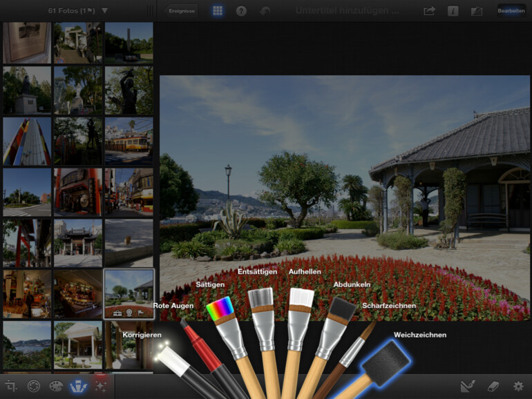Open the crop tool
Image resolution: width=532 pixels, height=399 pixels.
pyautogui.click(x=11, y=387)
